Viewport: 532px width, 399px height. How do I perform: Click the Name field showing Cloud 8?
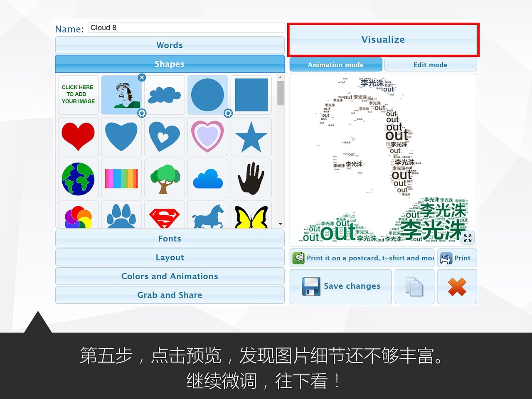click(186, 27)
